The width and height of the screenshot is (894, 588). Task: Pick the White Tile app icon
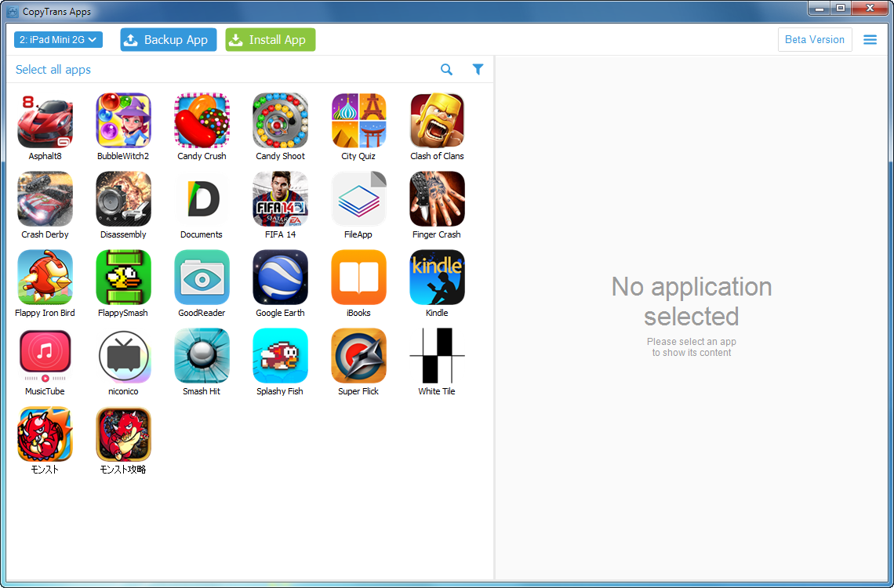438,356
